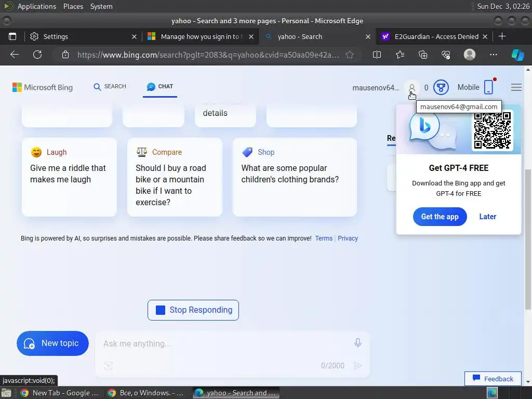Click the Bing account person icon

(412, 88)
